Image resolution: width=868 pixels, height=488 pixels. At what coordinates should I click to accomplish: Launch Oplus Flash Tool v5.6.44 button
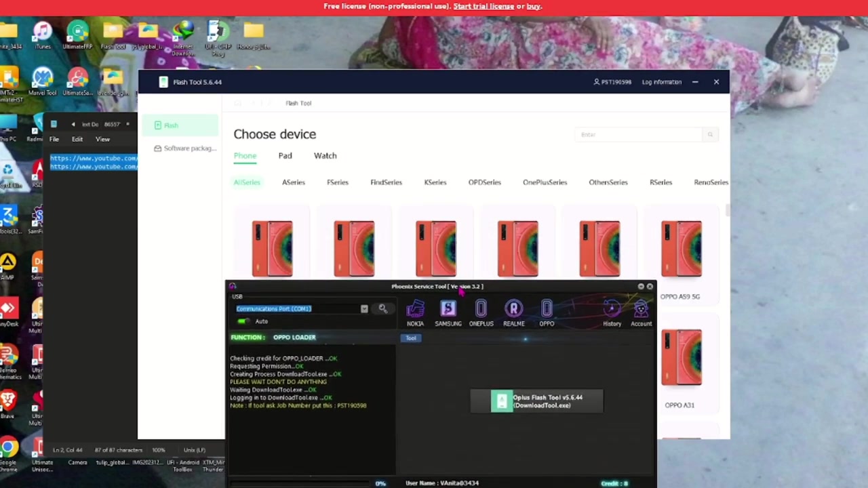pos(536,401)
